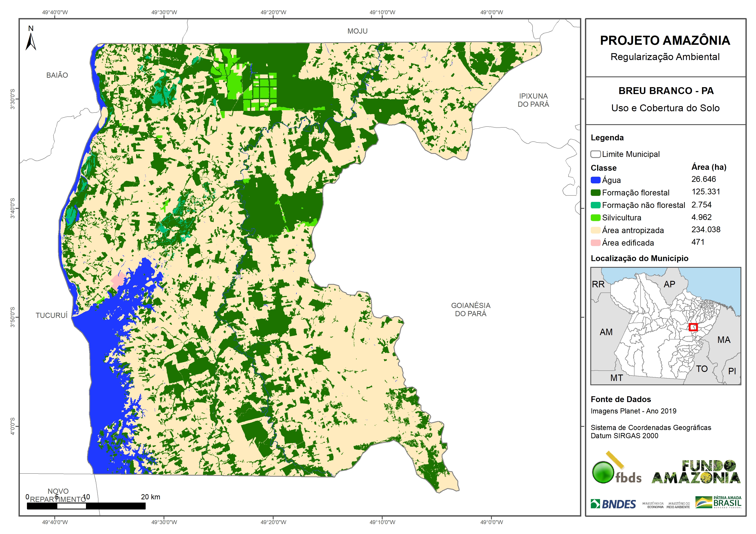Click the fbds green sphere logo
The height and width of the screenshot is (534, 756).
point(603,472)
